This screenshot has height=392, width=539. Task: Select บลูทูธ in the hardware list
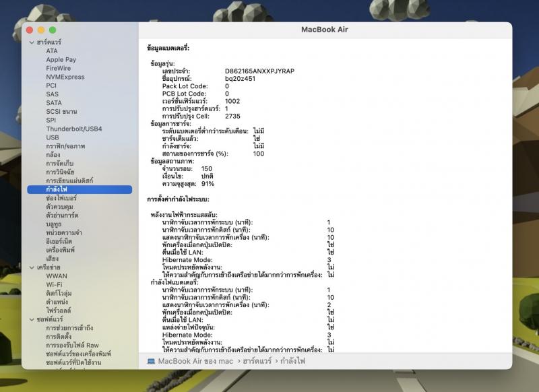[x=54, y=224]
